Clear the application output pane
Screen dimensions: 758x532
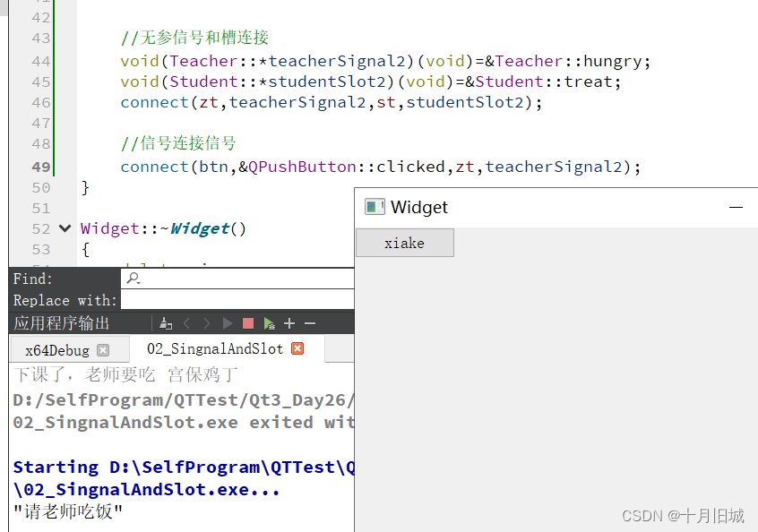(166, 323)
